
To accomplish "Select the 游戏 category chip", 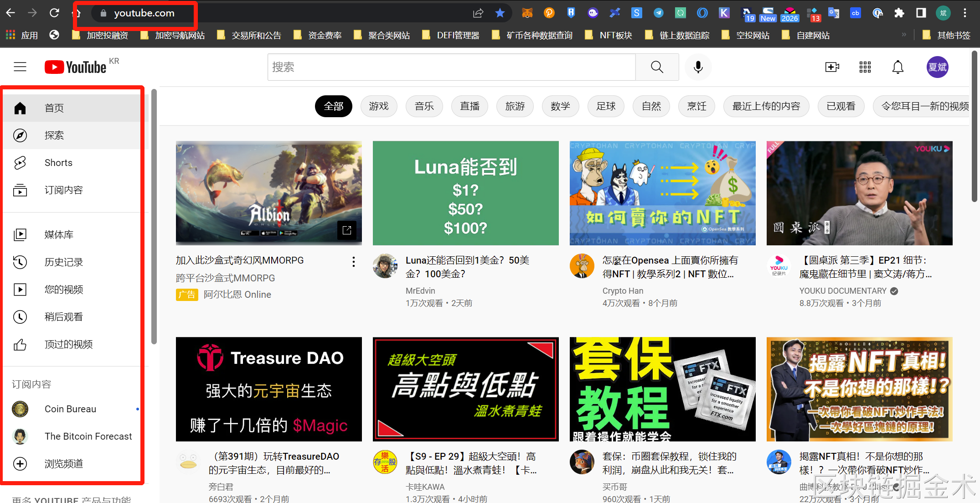I will pyautogui.click(x=379, y=106).
